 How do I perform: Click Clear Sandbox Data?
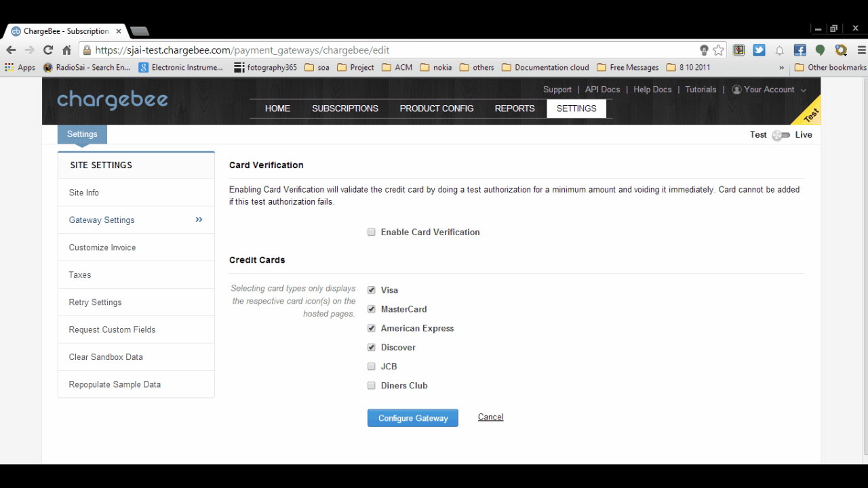pyautogui.click(x=136, y=357)
